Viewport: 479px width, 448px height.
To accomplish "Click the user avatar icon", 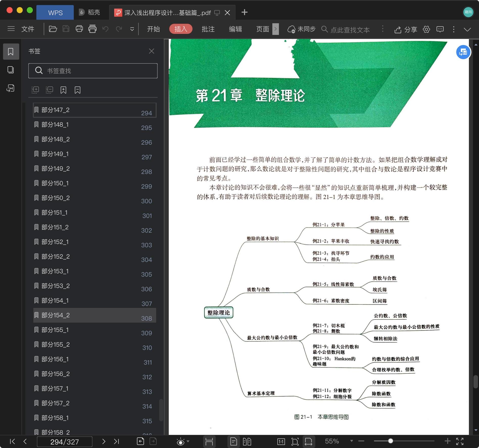I will (x=468, y=12).
